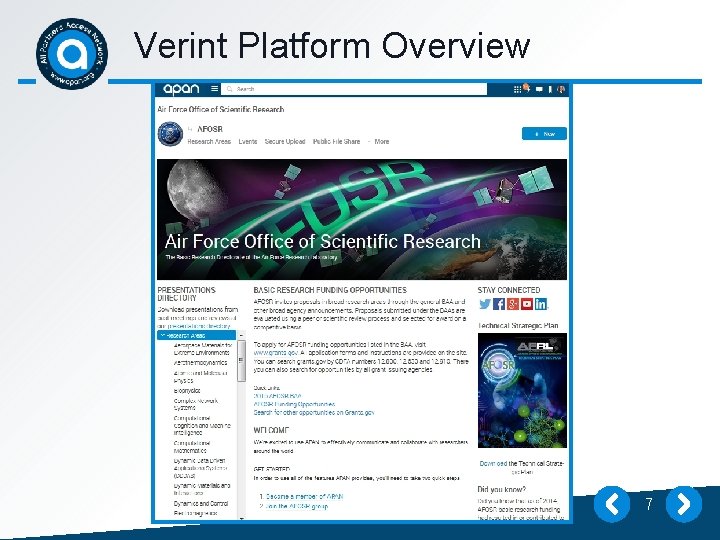Screen dimensions: 720x540
Task: Click the APAN circular logo on the slide
Action: point(72,54)
